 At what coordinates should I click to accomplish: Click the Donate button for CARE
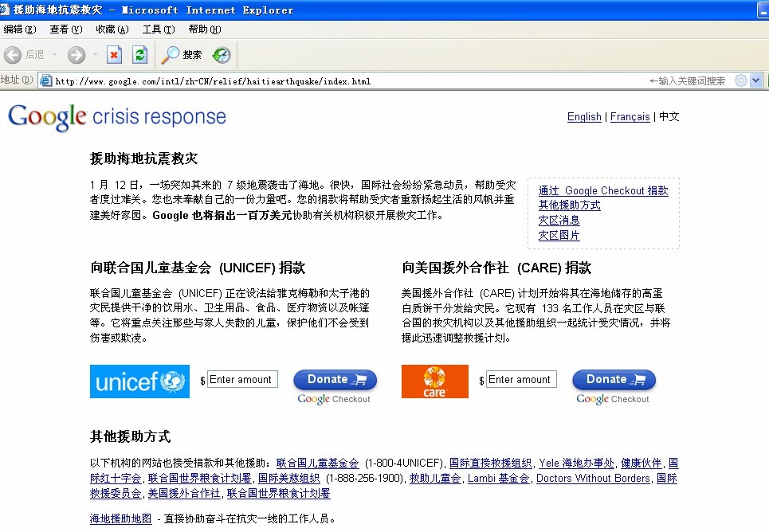coord(614,380)
